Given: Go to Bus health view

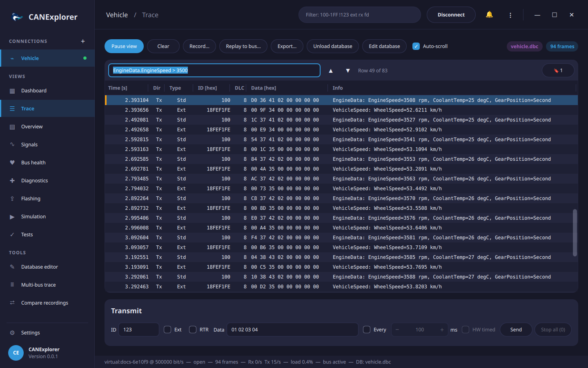Looking at the screenshot, I should (x=47, y=163).
